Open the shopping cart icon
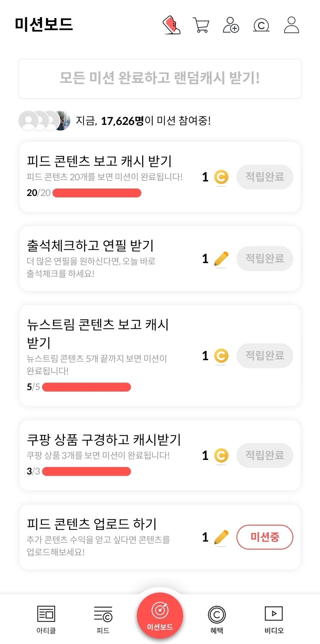320x644 pixels. [201, 25]
